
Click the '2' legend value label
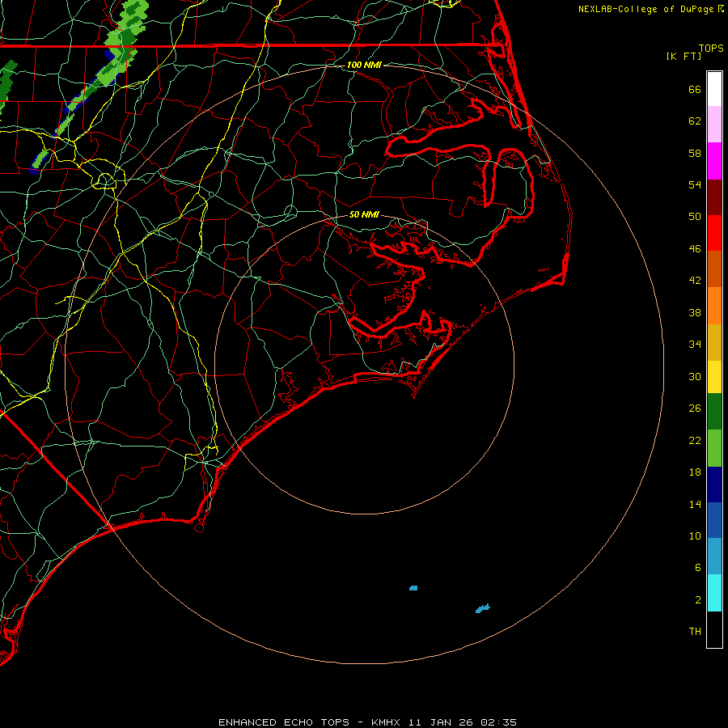pos(698,600)
